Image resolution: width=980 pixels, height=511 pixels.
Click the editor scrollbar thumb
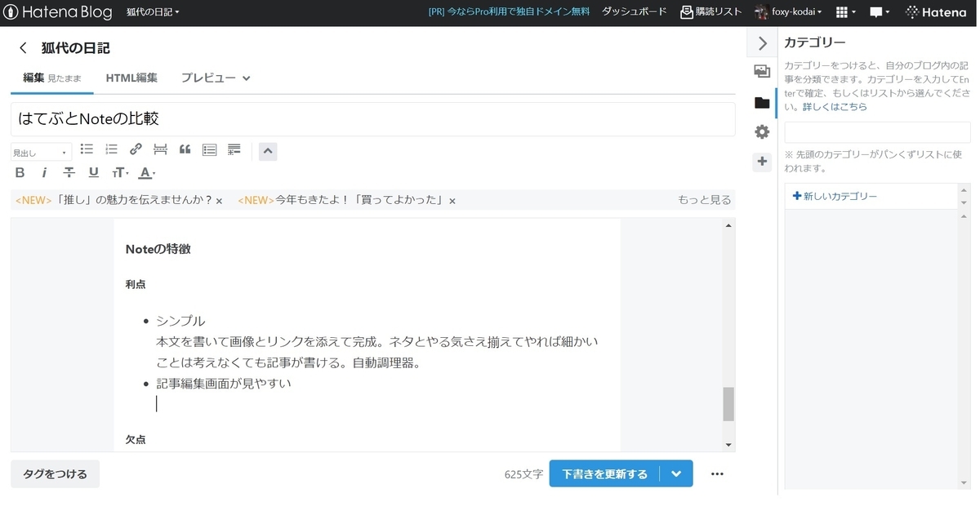[728, 404]
